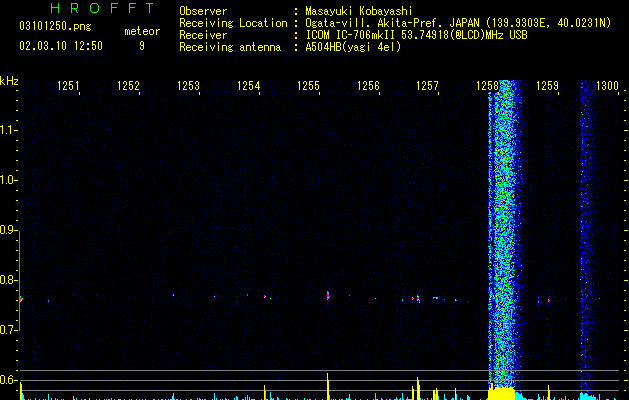Viewport: 629px width, 400px height.
Task: Click the 1259 time marker
Action: [x=547, y=86]
